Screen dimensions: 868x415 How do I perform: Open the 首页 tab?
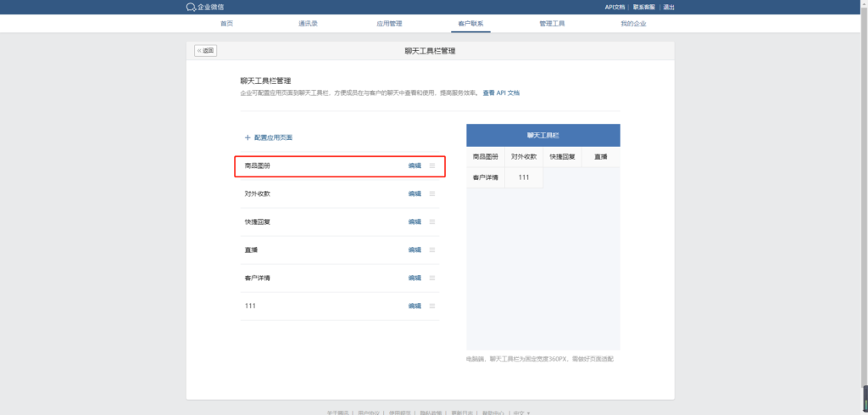(x=226, y=24)
